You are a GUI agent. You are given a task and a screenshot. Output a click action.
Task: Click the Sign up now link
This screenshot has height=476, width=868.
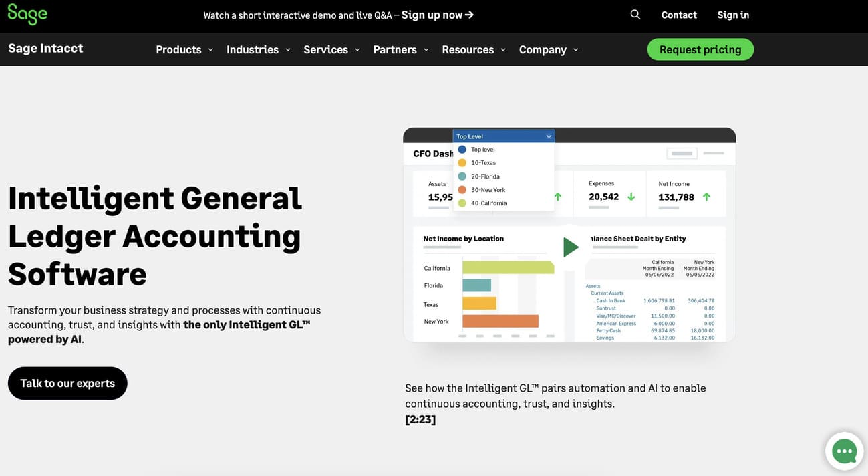[438, 15]
